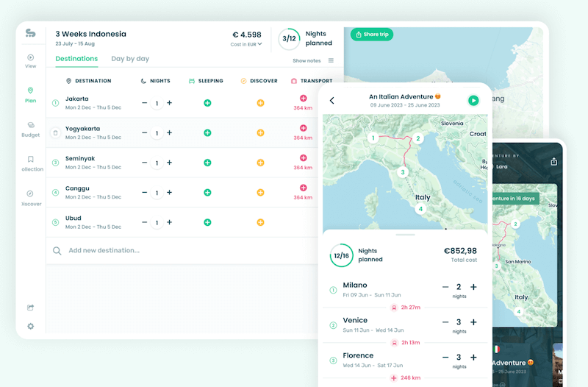
Task: Select the Milano destination row
Action: tap(405, 290)
